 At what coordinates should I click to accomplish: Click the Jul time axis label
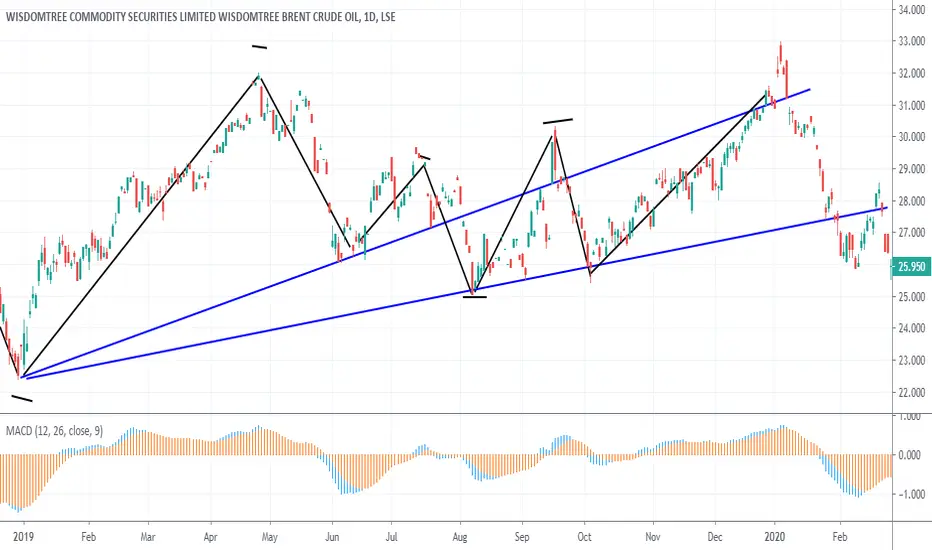point(392,537)
